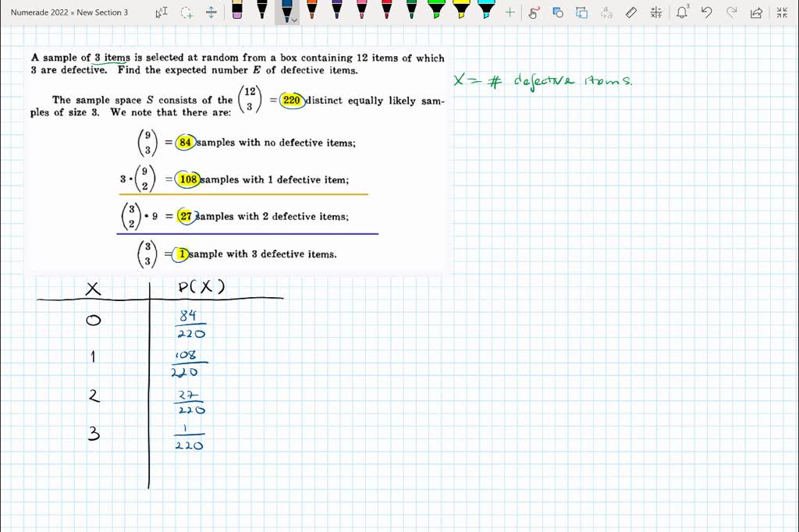Redo the undone action

pyautogui.click(x=732, y=12)
